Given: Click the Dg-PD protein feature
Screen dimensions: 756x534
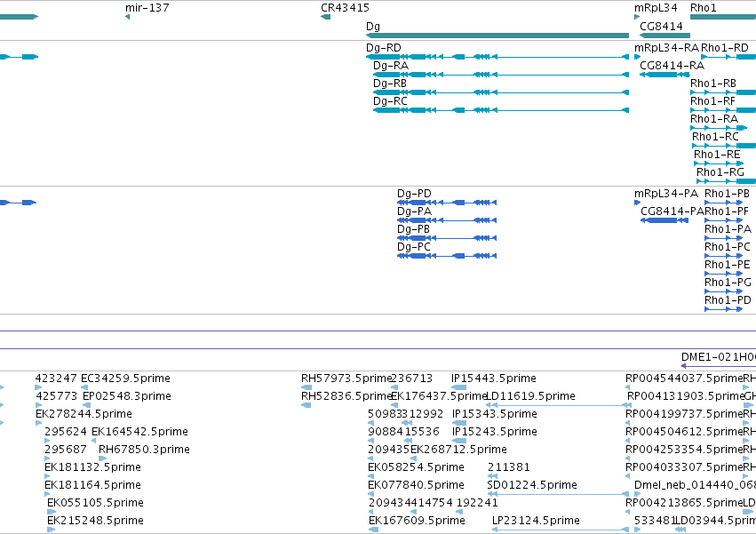Looking at the screenshot, I should 447,203.
